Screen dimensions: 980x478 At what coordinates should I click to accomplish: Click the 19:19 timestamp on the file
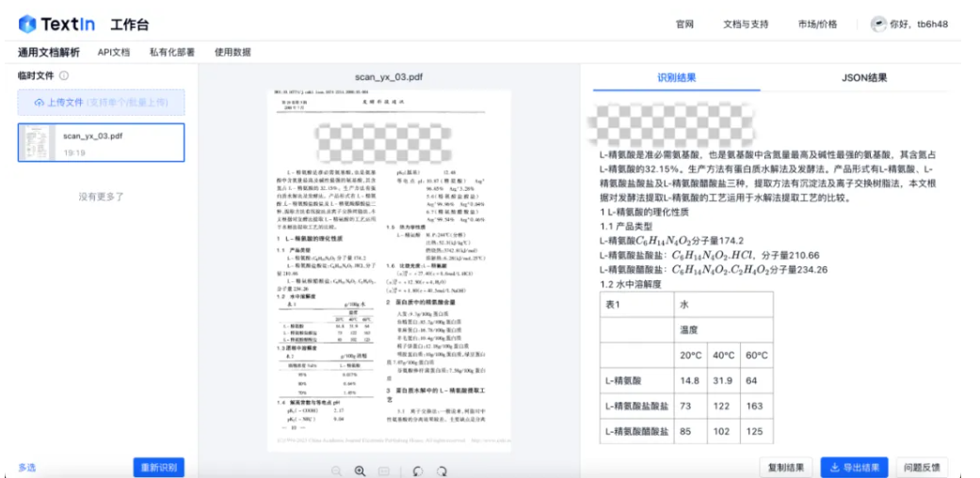pyautogui.click(x=73, y=152)
